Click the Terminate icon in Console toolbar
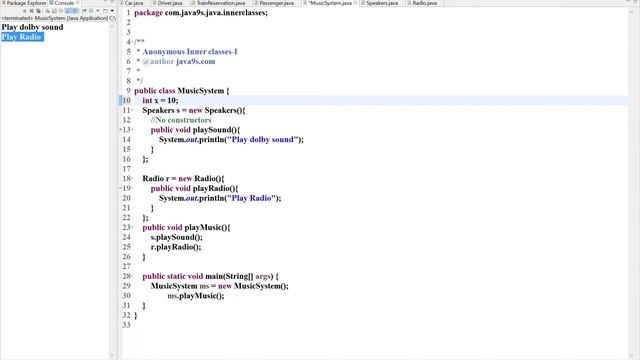This screenshot has width=640, height=360. tap(24, 11)
